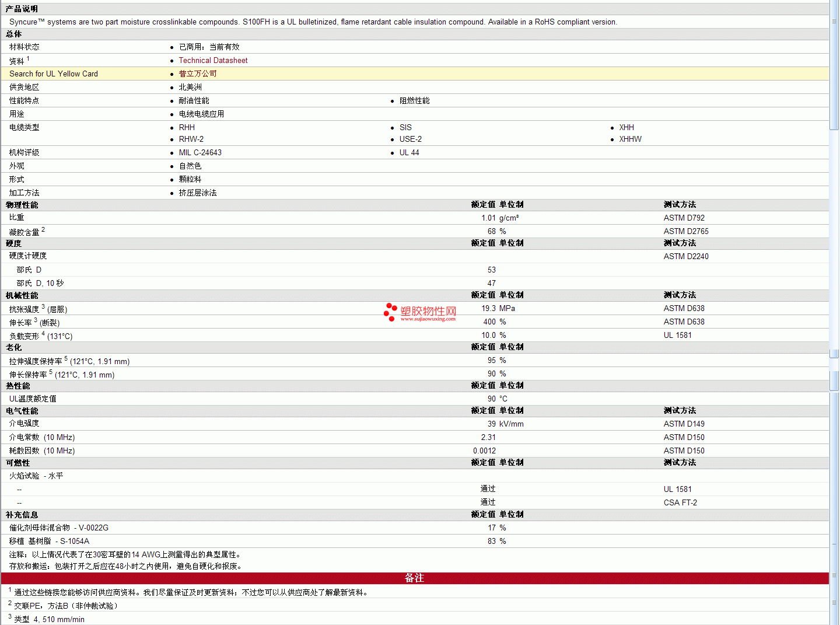Select the 总体 section header
Image resolution: width=840 pixels, height=625 pixels.
tap(13, 34)
